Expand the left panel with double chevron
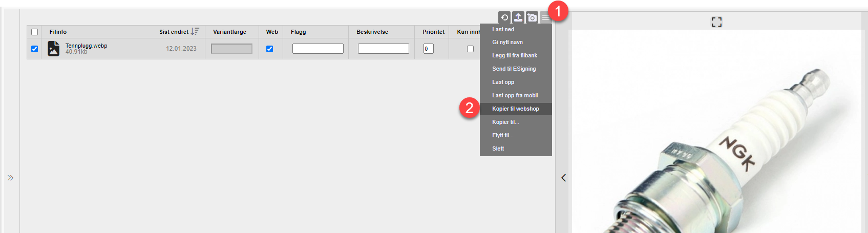Image resolution: width=868 pixels, height=233 pixels. (10, 178)
